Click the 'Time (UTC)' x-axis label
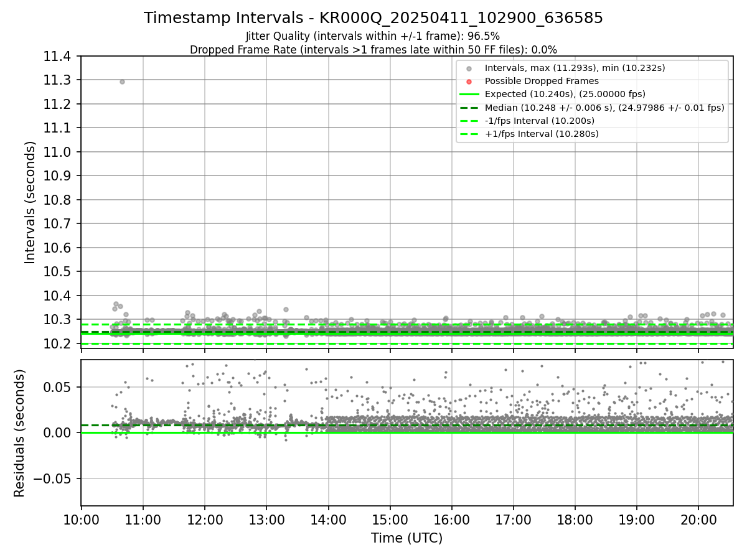747x560 pixels. [406, 538]
